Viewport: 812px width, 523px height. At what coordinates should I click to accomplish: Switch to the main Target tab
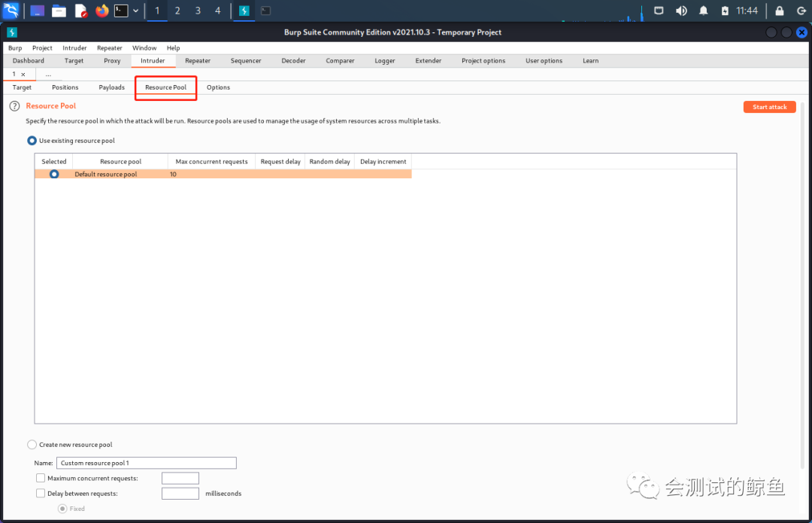click(x=74, y=61)
